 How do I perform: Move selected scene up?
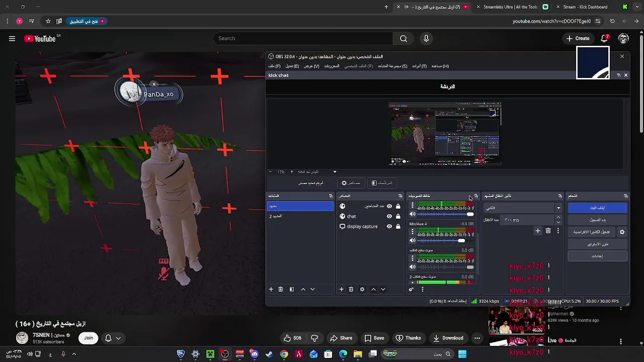(303, 290)
